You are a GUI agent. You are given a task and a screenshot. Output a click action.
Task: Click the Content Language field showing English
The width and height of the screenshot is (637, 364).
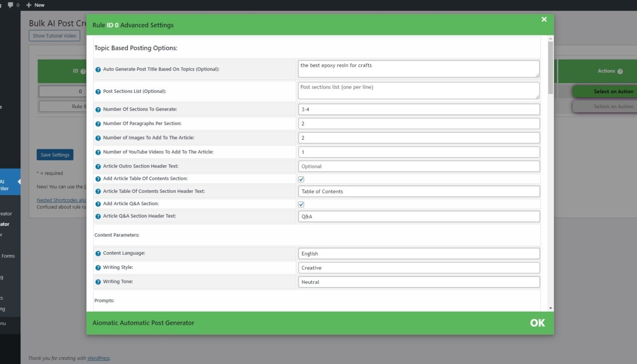coord(419,253)
